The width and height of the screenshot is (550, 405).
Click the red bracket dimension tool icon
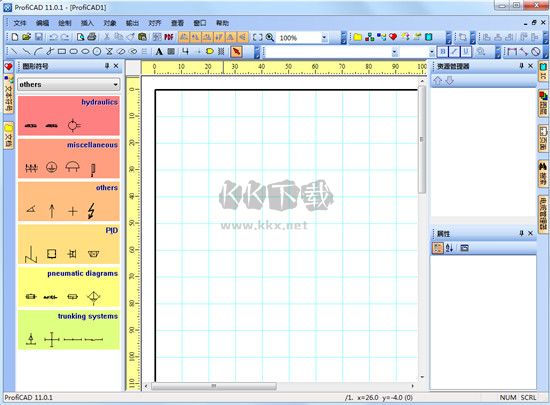pos(512,52)
